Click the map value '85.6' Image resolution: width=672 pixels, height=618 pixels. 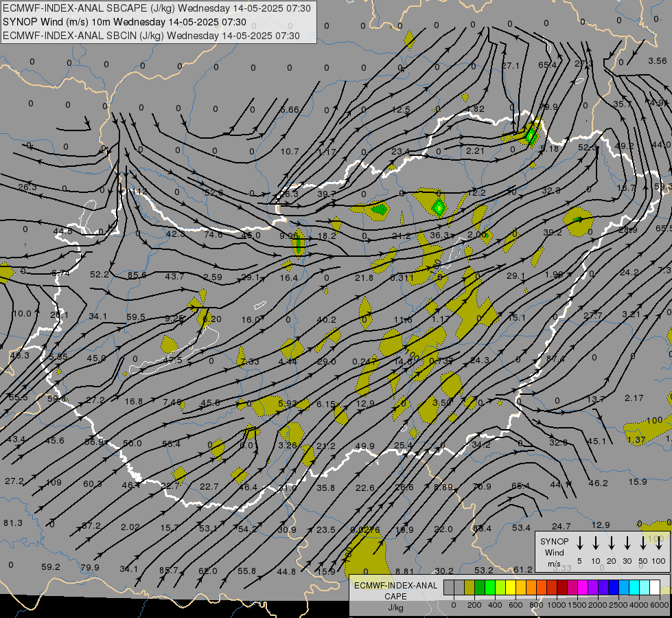coord(137,275)
